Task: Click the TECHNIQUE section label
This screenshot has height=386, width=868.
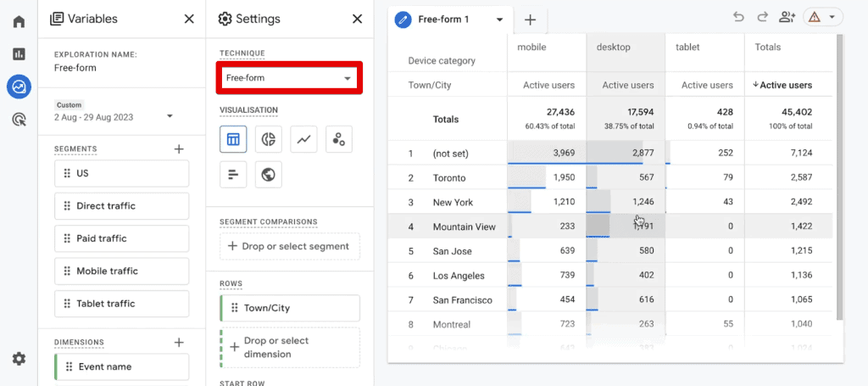Action: click(x=242, y=53)
